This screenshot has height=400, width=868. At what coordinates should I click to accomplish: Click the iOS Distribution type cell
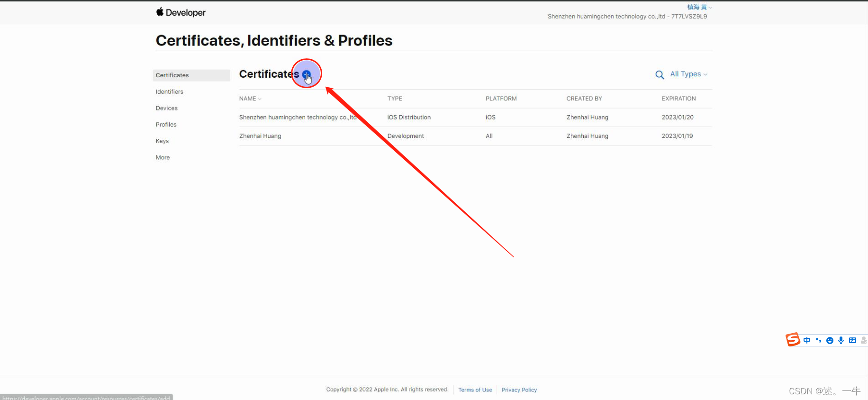(x=409, y=118)
